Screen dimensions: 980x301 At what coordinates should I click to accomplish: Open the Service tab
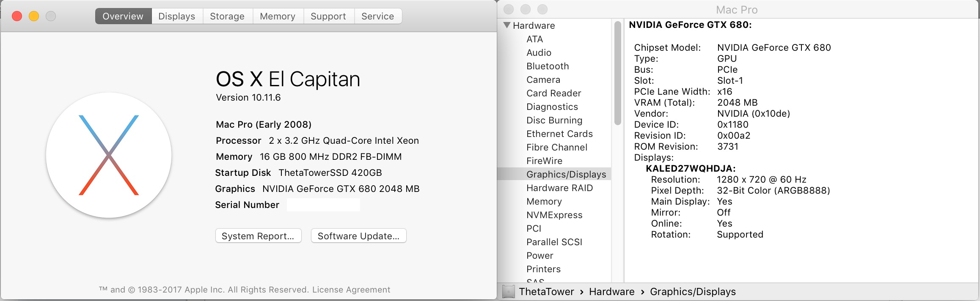[378, 16]
